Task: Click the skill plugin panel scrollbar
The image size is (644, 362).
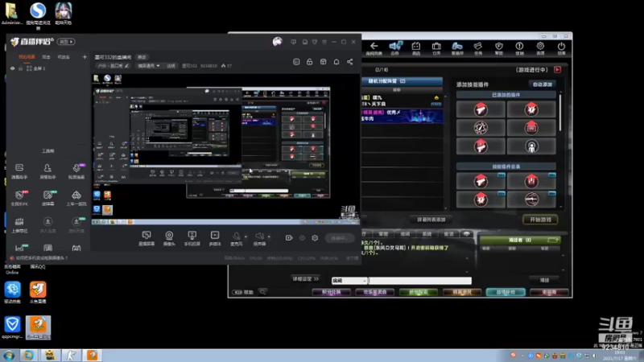Action: 560,111
